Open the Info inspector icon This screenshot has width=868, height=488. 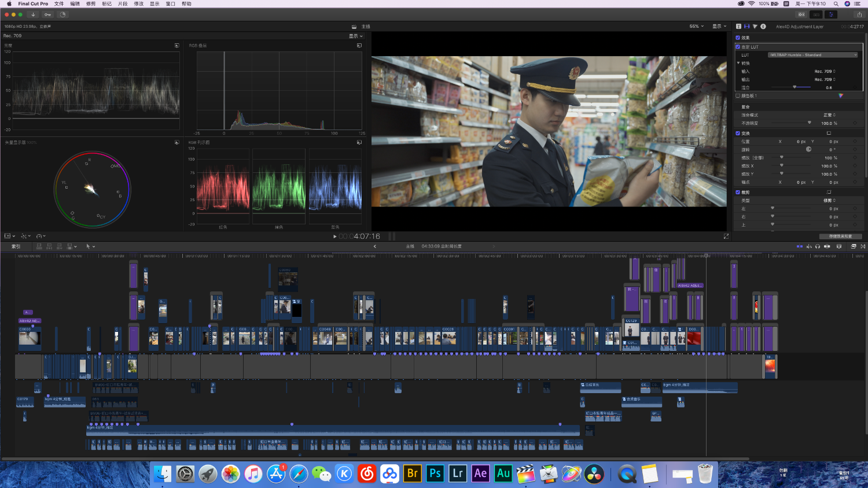(x=763, y=27)
